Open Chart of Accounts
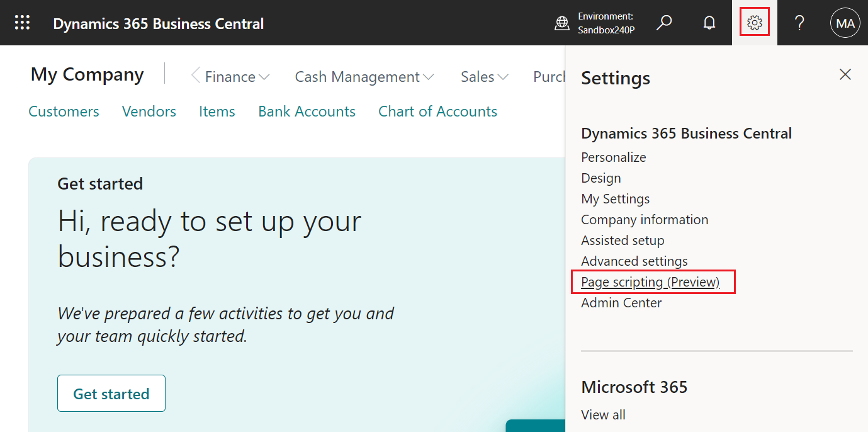This screenshot has width=868, height=432. click(x=437, y=111)
